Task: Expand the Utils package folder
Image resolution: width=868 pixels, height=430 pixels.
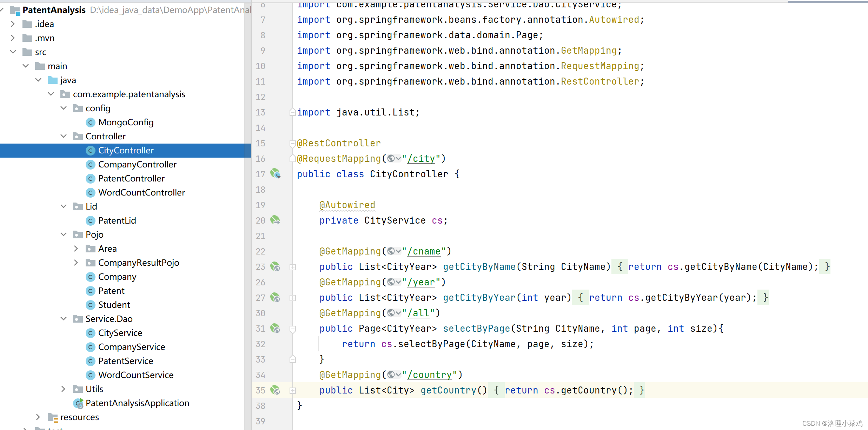Action: [64, 389]
